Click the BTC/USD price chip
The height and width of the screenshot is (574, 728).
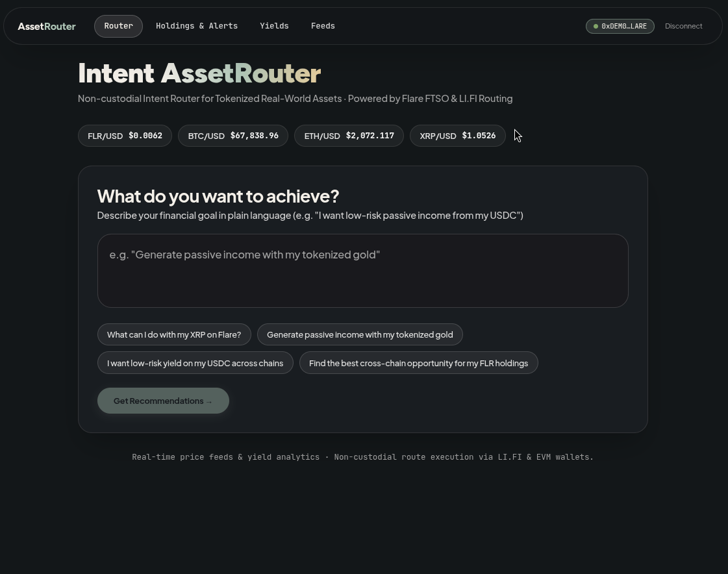click(233, 136)
